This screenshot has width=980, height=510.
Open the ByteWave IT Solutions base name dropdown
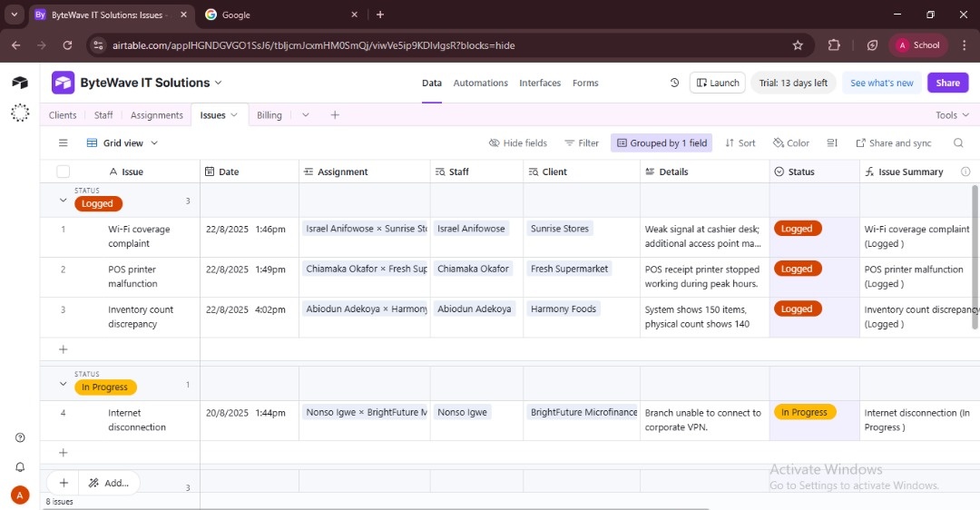tap(218, 83)
